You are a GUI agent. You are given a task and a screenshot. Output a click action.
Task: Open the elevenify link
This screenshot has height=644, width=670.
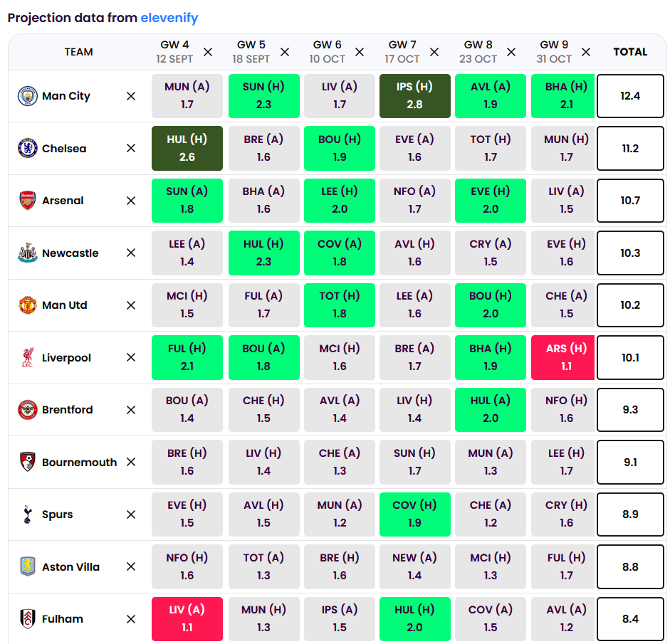[169, 18]
